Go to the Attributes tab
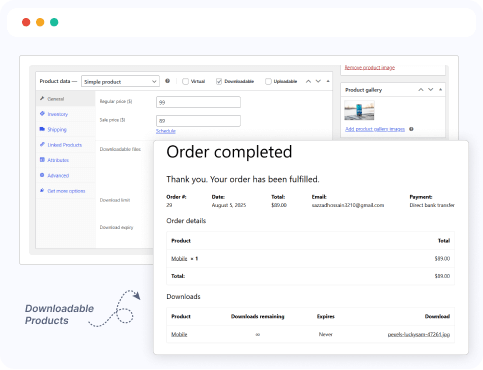This screenshot has width=483, height=370. (x=65, y=160)
